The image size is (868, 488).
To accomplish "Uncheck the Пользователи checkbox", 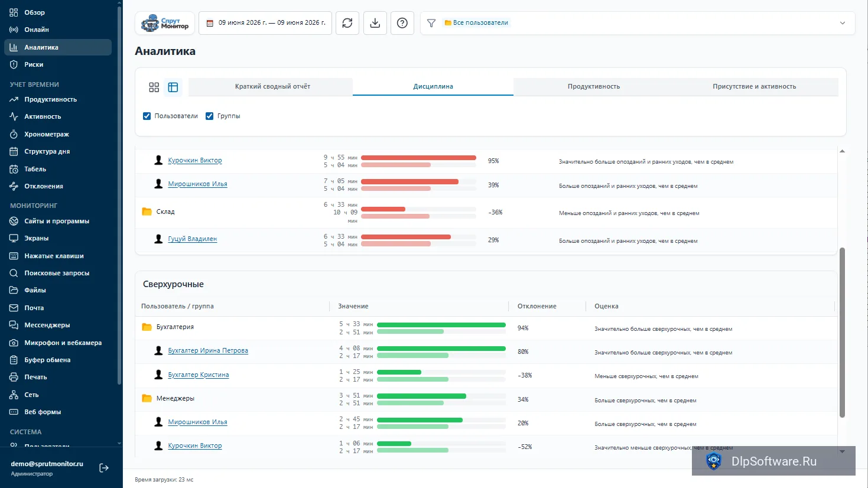I will pyautogui.click(x=147, y=116).
